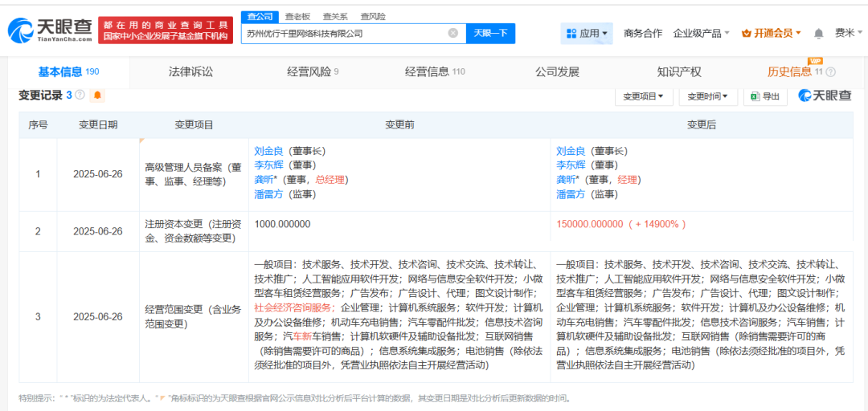Open 刘金良 link in 变更前 column

coord(268,151)
